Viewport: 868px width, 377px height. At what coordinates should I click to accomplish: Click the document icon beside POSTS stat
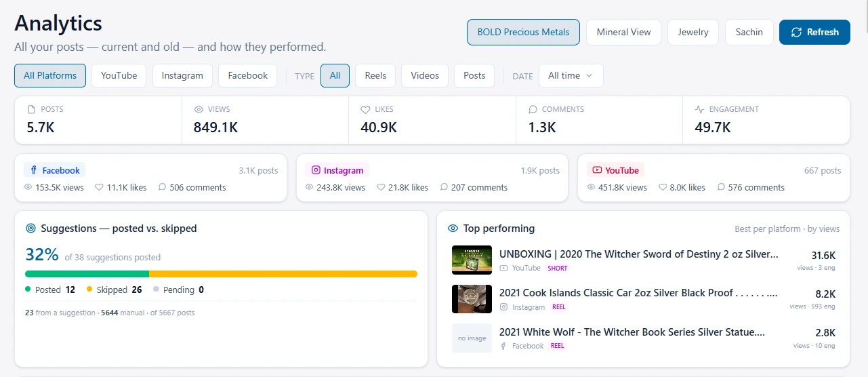(31, 109)
